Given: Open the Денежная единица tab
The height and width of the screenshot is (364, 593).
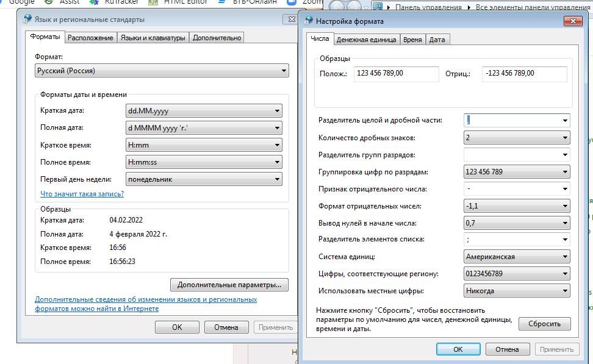Looking at the screenshot, I should click(366, 40).
